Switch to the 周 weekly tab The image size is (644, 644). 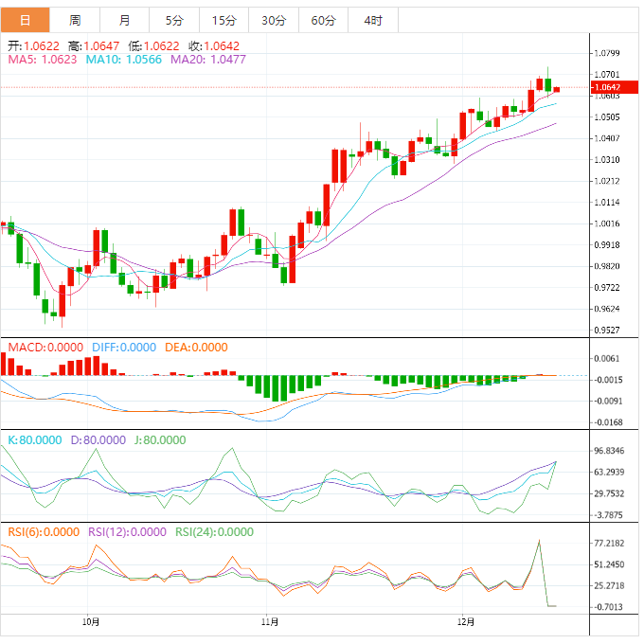[x=75, y=20]
